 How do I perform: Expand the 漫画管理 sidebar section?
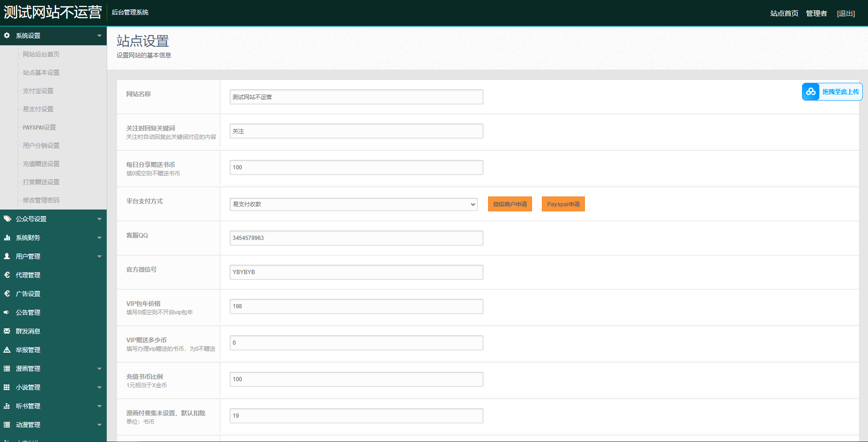tap(99, 369)
